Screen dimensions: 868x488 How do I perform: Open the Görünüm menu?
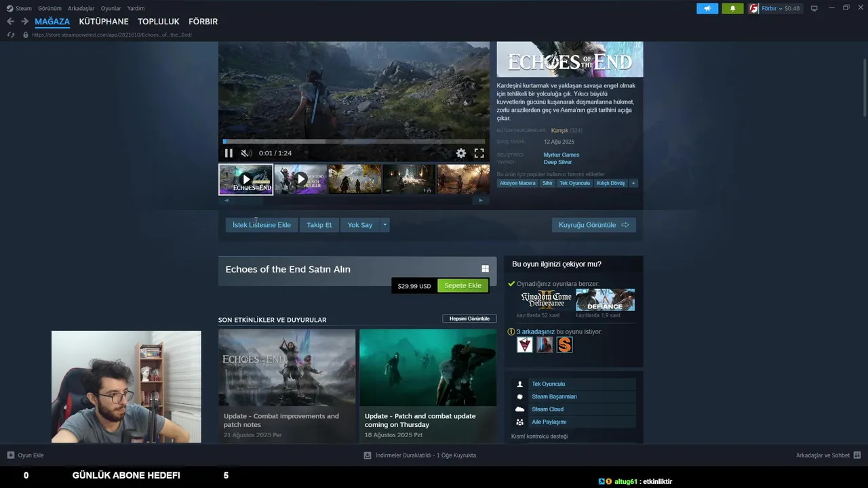click(50, 8)
